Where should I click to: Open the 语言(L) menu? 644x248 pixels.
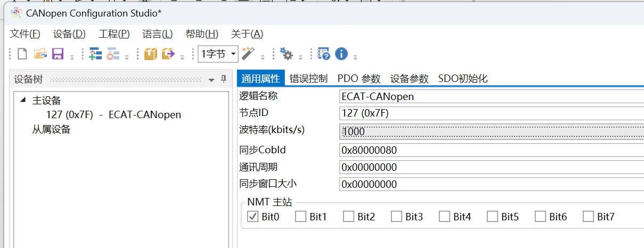tap(158, 34)
